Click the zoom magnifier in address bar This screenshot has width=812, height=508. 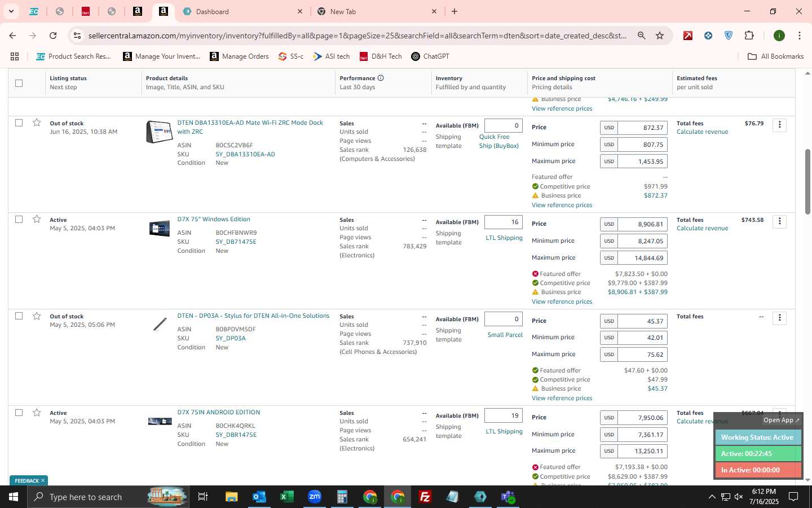point(641,36)
